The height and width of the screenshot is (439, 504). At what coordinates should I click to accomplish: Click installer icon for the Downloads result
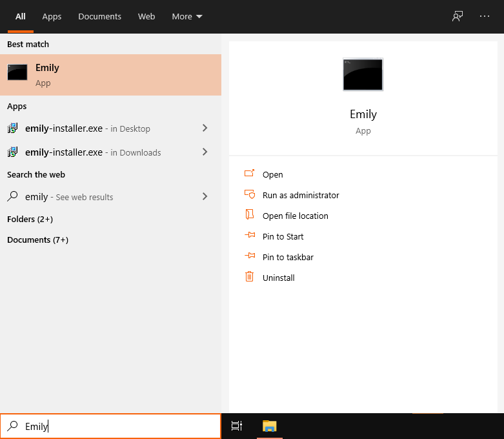point(12,152)
